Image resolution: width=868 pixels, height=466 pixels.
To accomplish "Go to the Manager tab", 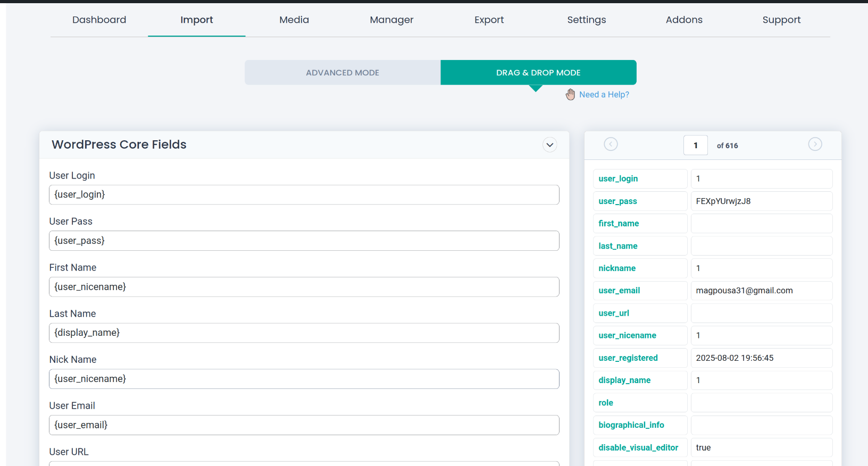I will coord(391,20).
